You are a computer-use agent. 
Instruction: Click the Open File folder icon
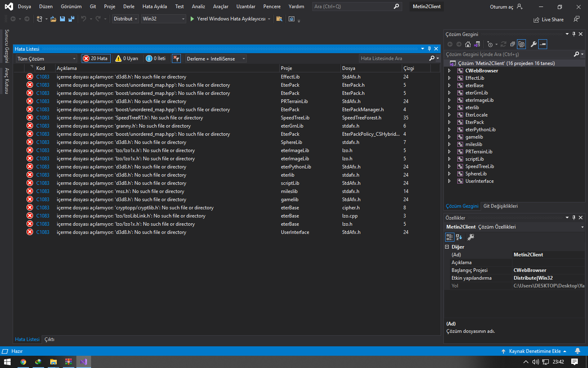53,19
